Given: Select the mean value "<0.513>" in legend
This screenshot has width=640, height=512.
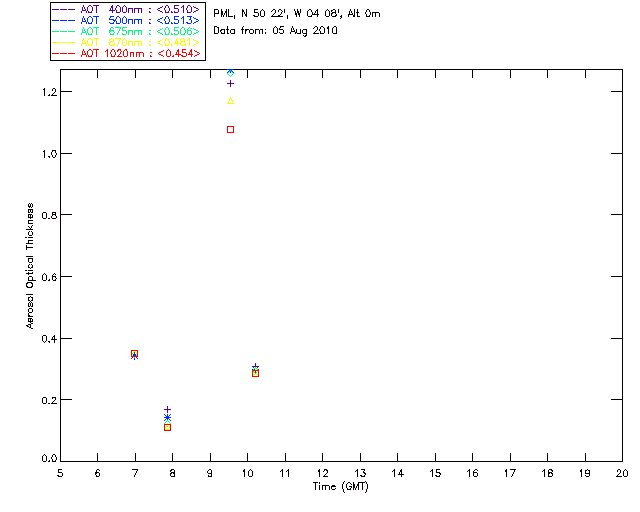Looking at the screenshot, I should [x=178, y=20].
